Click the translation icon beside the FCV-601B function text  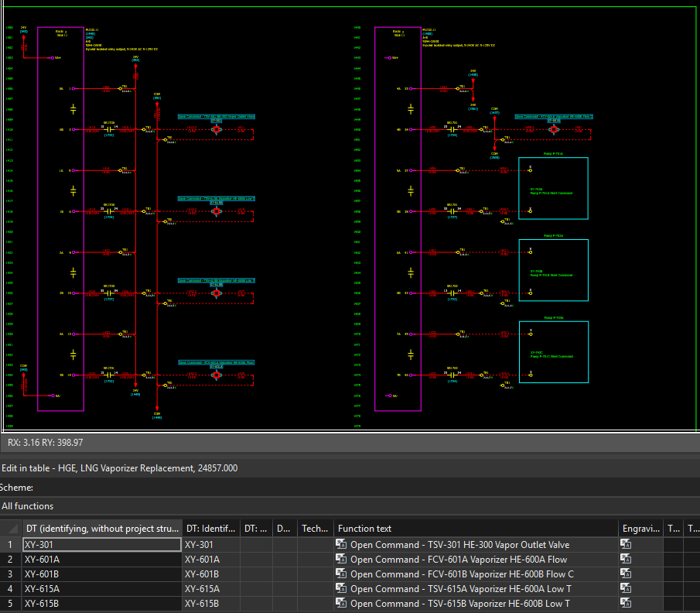[342, 574]
